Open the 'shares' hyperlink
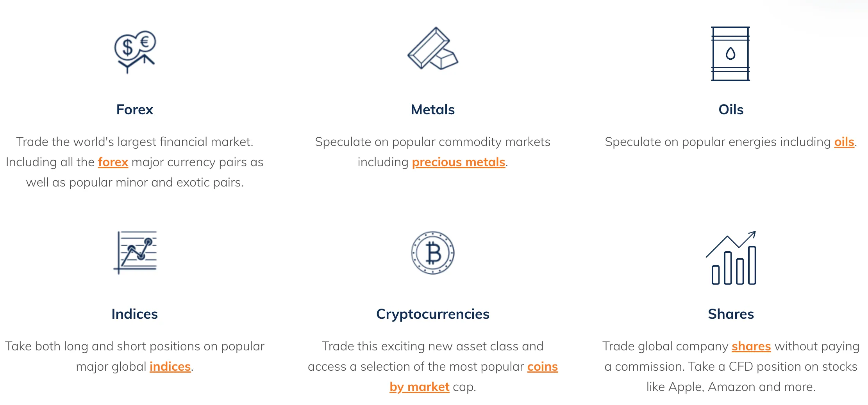This screenshot has height=405, width=868. (x=751, y=346)
